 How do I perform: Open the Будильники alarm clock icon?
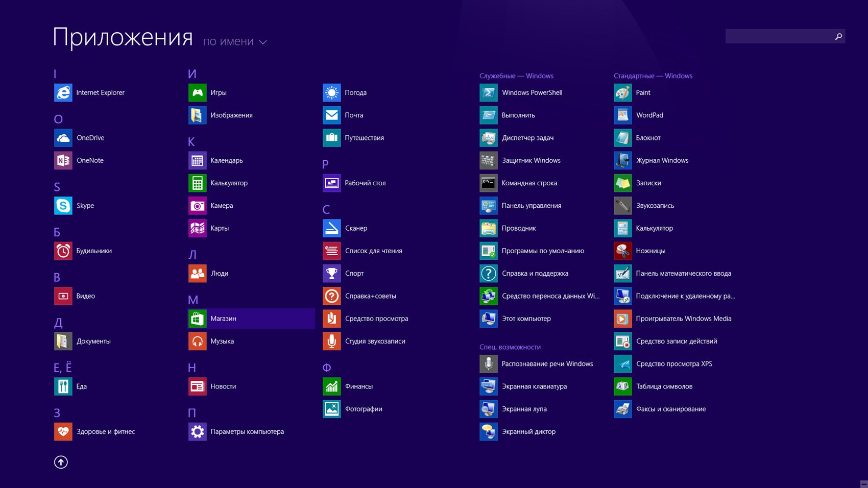pos(63,251)
